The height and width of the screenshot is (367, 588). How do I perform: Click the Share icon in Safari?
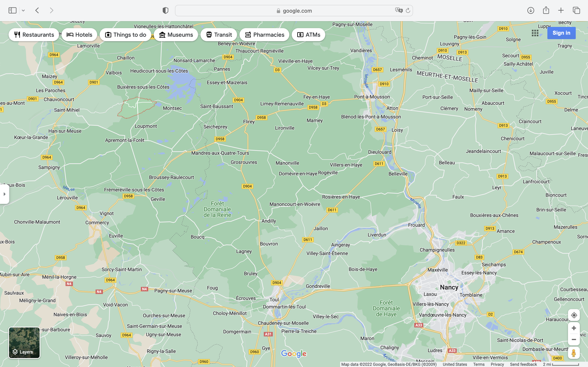pos(546,10)
